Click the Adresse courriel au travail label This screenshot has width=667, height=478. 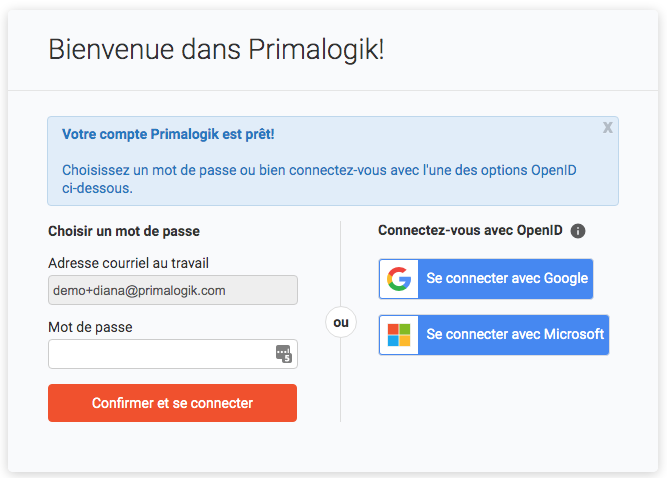tap(128, 263)
